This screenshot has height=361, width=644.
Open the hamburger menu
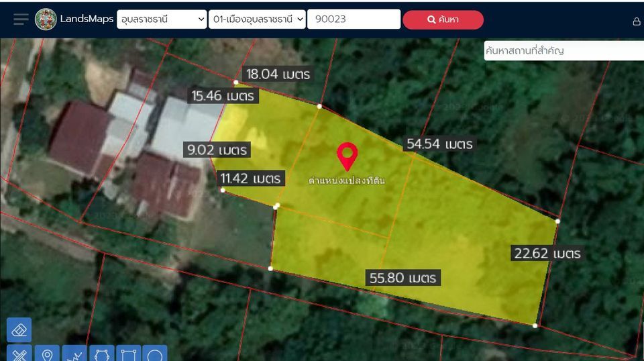[21, 19]
